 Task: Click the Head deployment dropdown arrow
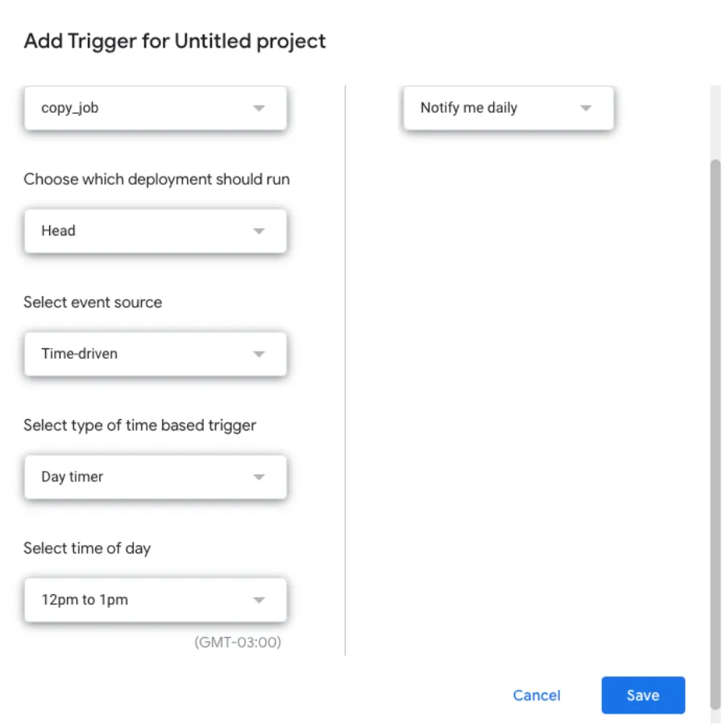[x=259, y=231]
